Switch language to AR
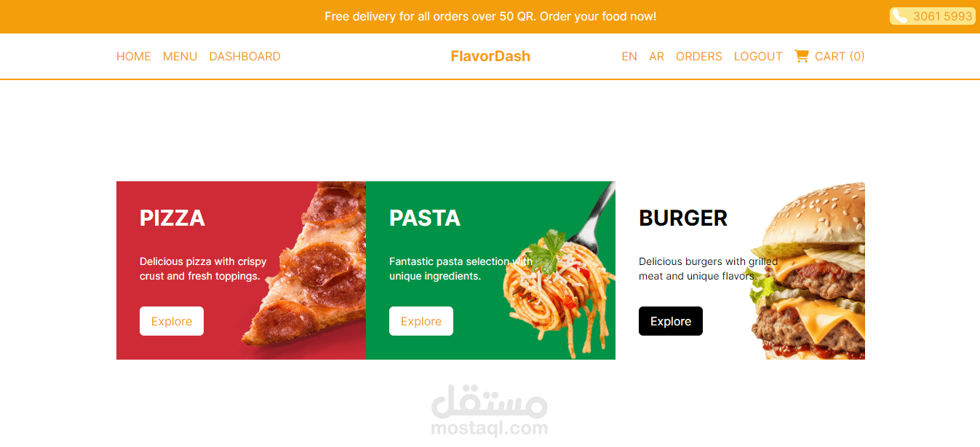This screenshot has height=447, width=980. (656, 56)
